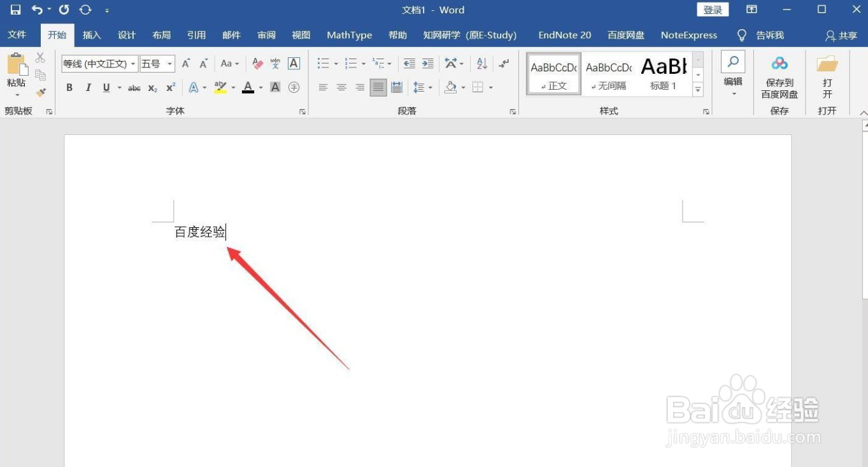Apply the 标题 1 (Heading 1) style
Image resolution: width=868 pixels, height=467 pixels.
click(x=664, y=74)
